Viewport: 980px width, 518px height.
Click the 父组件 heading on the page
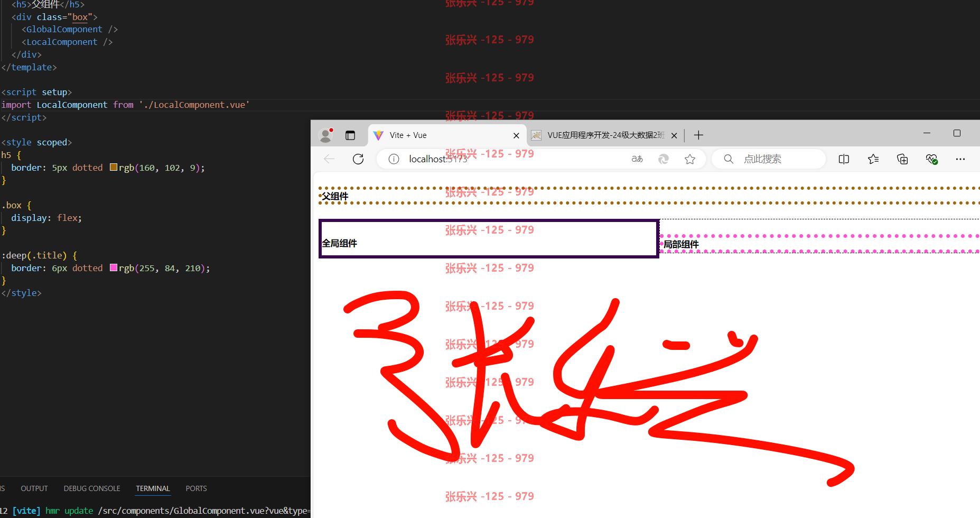(335, 196)
